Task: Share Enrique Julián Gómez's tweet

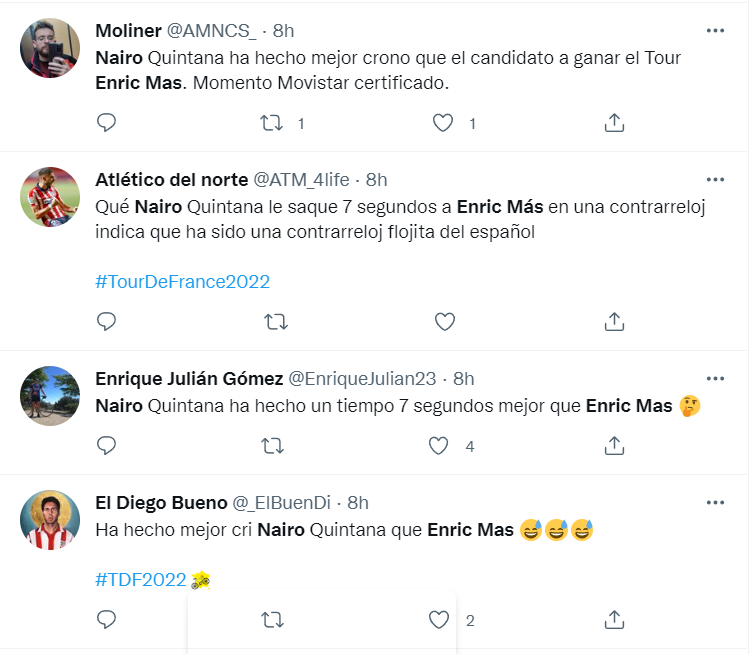Action: tap(615, 445)
